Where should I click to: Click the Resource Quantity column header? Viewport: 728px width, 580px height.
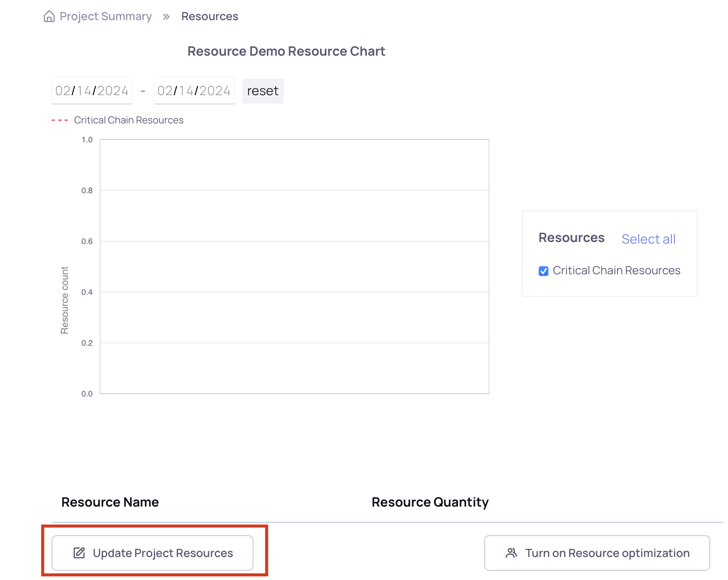(430, 502)
